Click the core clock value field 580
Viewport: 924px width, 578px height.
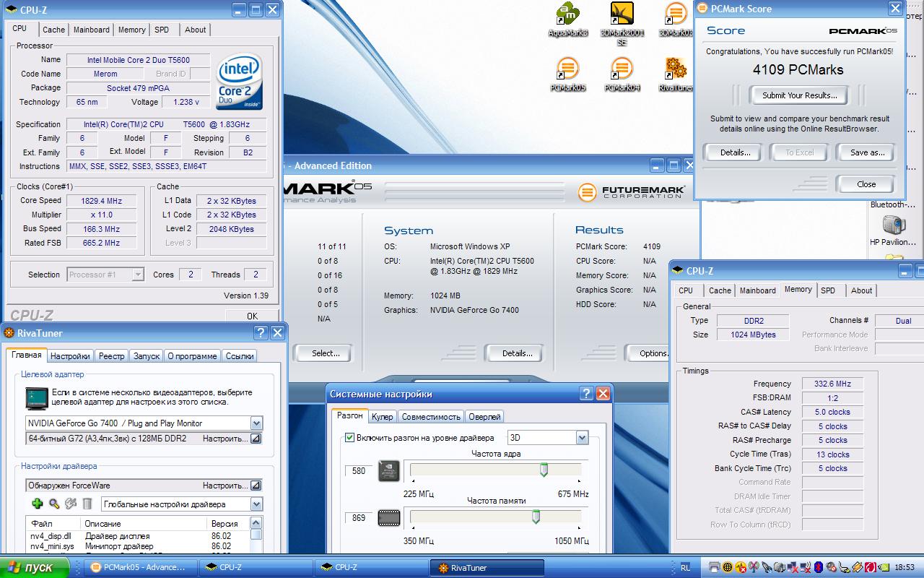[358, 471]
